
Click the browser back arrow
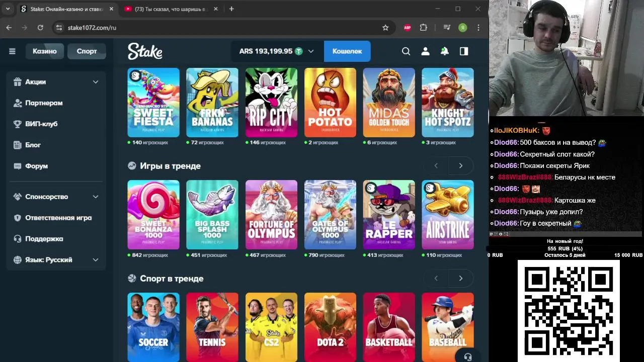tap(9, 28)
